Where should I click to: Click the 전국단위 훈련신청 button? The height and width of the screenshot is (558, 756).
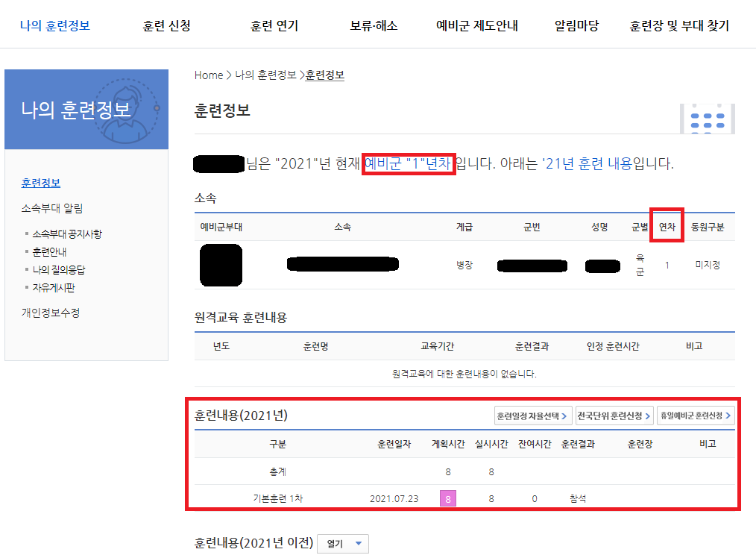tap(614, 416)
